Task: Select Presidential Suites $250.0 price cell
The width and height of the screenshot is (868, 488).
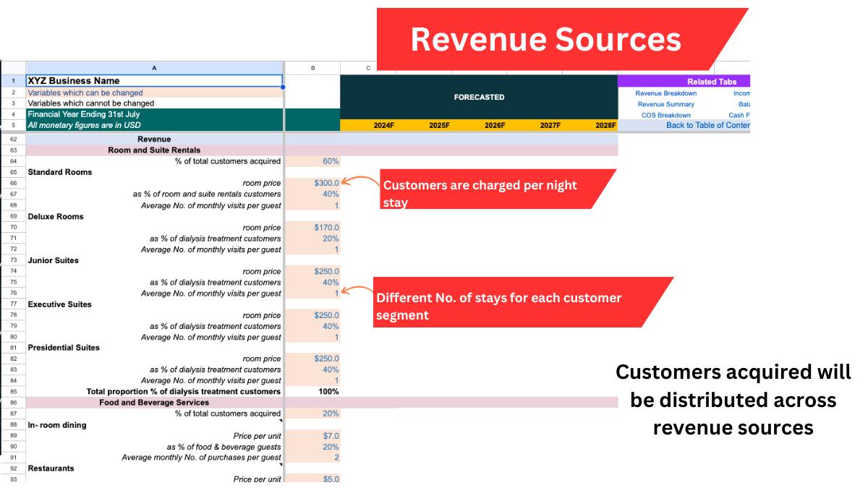Action: [x=313, y=359]
